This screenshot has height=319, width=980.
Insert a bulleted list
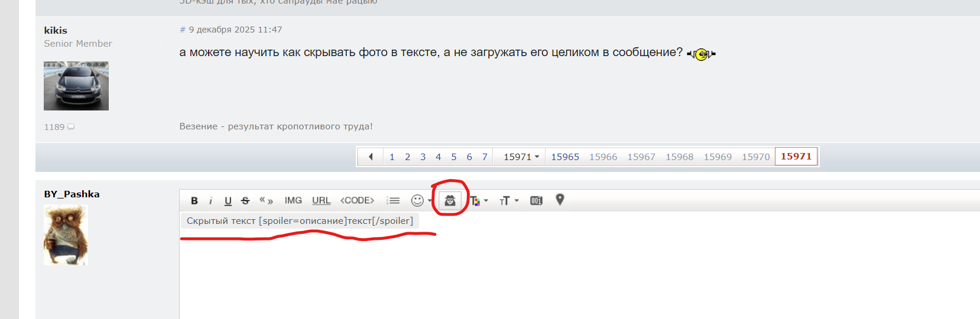click(393, 201)
